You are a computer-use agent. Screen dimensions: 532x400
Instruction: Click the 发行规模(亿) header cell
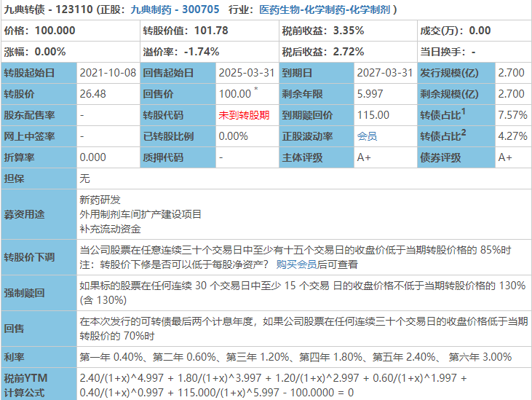coord(456,73)
